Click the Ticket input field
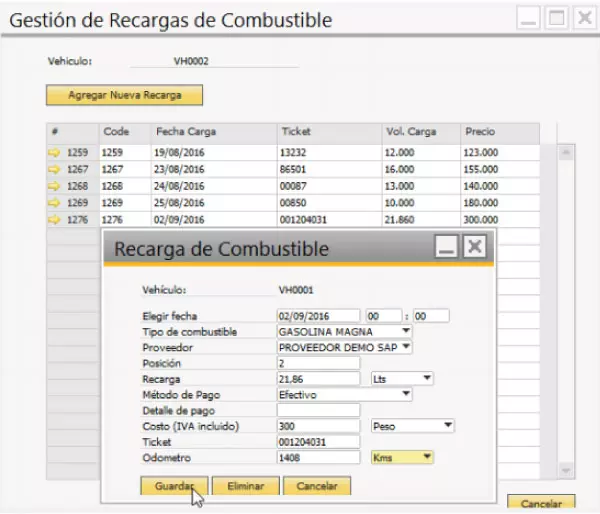Image resolution: width=600 pixels, height=514 pixels. tap(318, 442)
